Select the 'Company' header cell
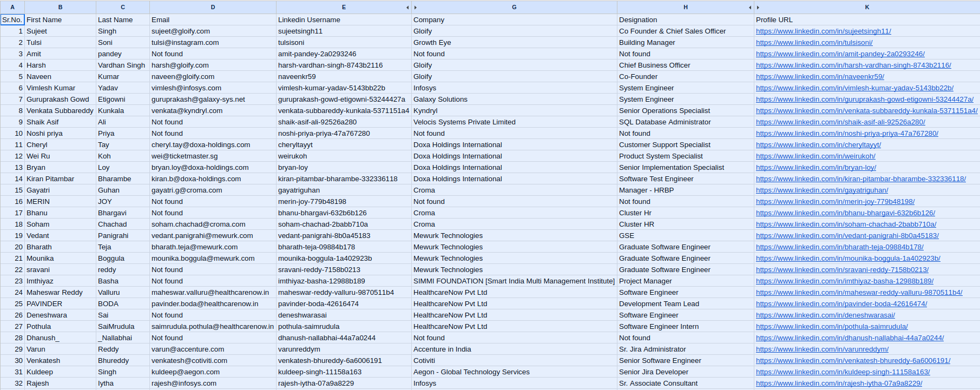 [514, 20]
